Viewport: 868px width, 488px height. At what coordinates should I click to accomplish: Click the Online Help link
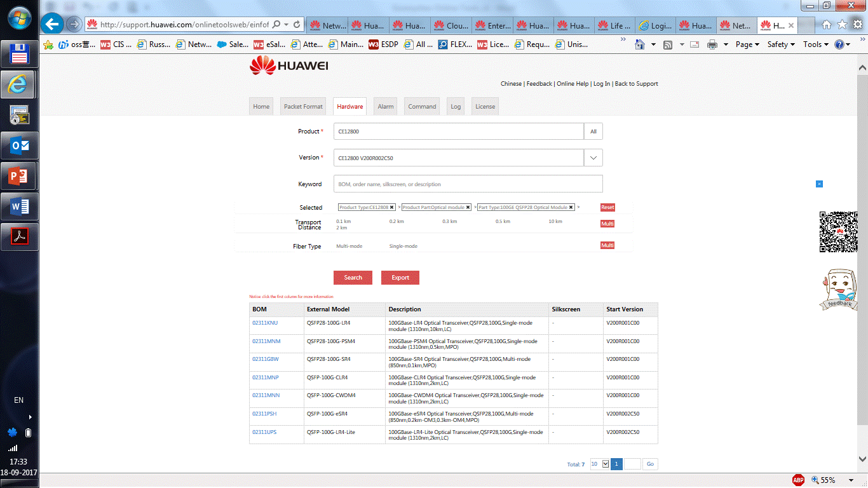point(573,84)
